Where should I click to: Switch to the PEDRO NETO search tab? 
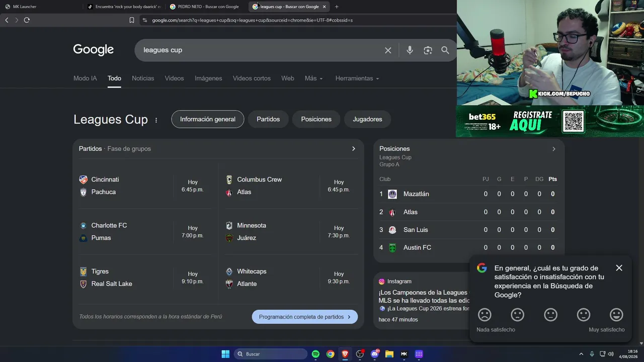206,7
